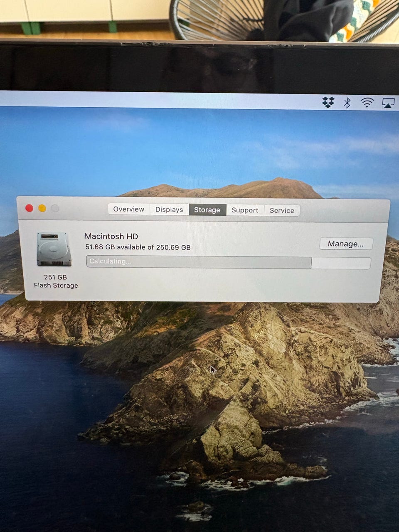Select the Storage tab
The image size is (399, 532).
(x=207, y=210)
